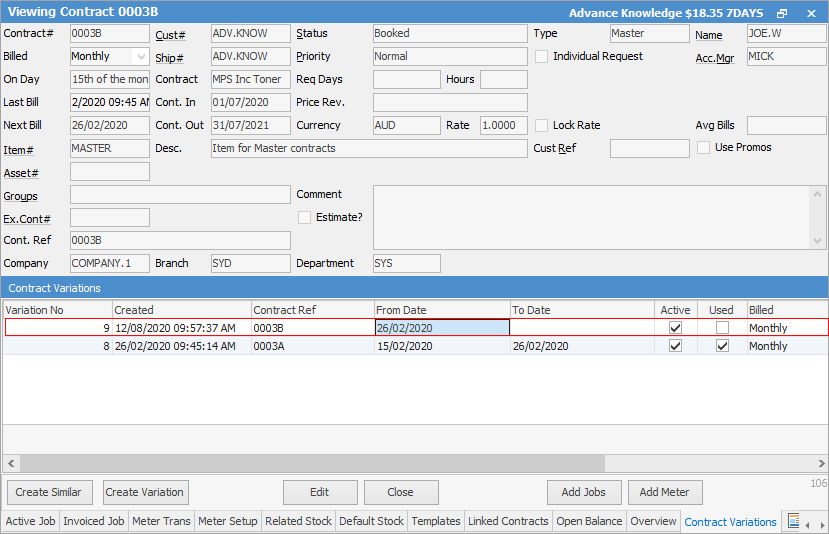Open the Billed Monthly dropdown
829x534 pixels.
coord(140,57)
